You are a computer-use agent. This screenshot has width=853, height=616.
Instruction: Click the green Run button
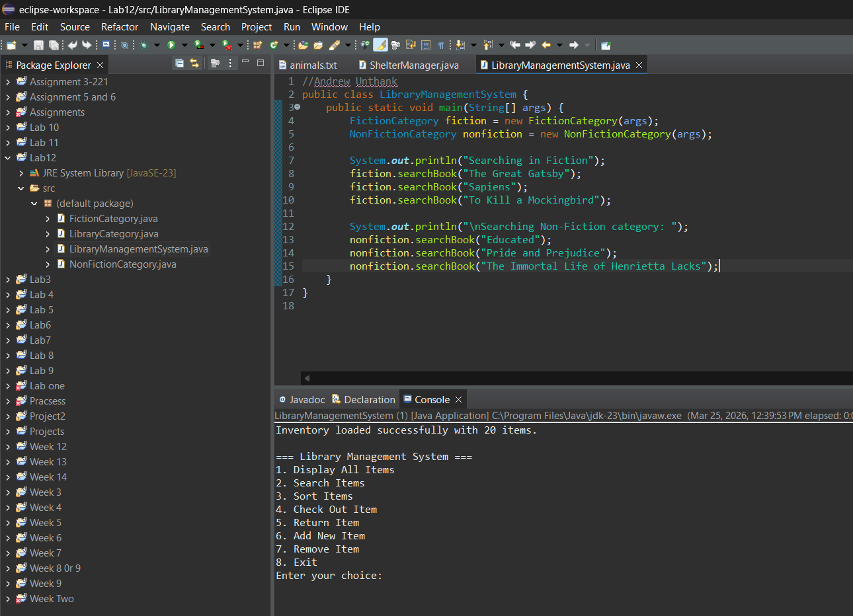point(171,45)
